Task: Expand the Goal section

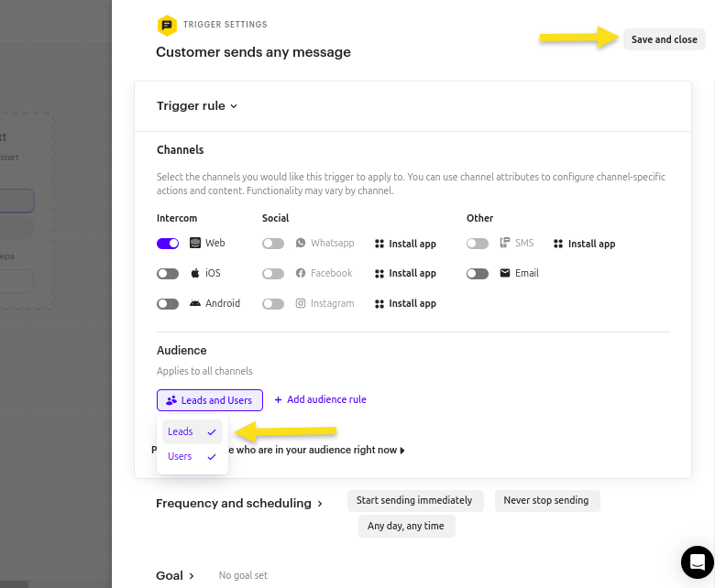Action: (x=175, y=576)
